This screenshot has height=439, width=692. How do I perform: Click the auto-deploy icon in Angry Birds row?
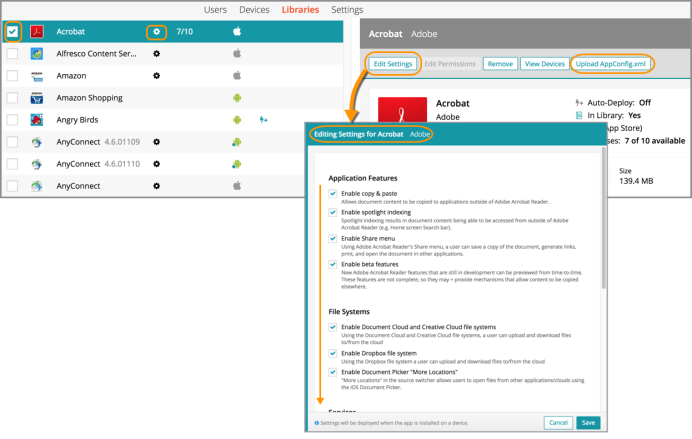[264, 120]
